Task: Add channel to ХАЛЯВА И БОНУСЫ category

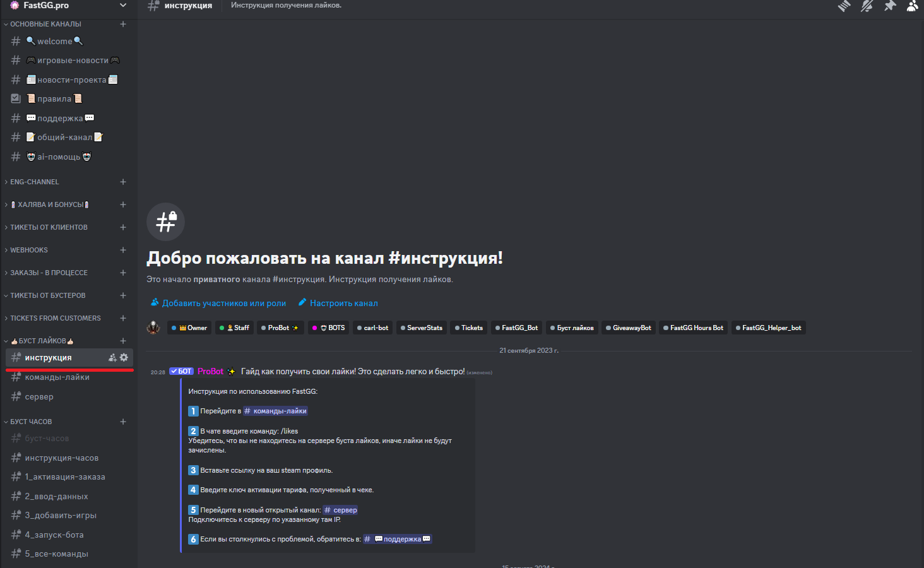Action: click(x=123, y=204)
